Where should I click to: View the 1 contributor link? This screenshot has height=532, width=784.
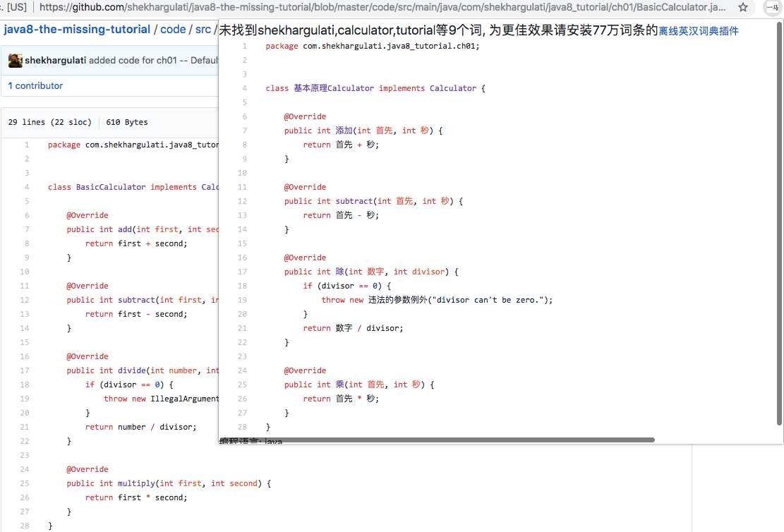(35, 85)
